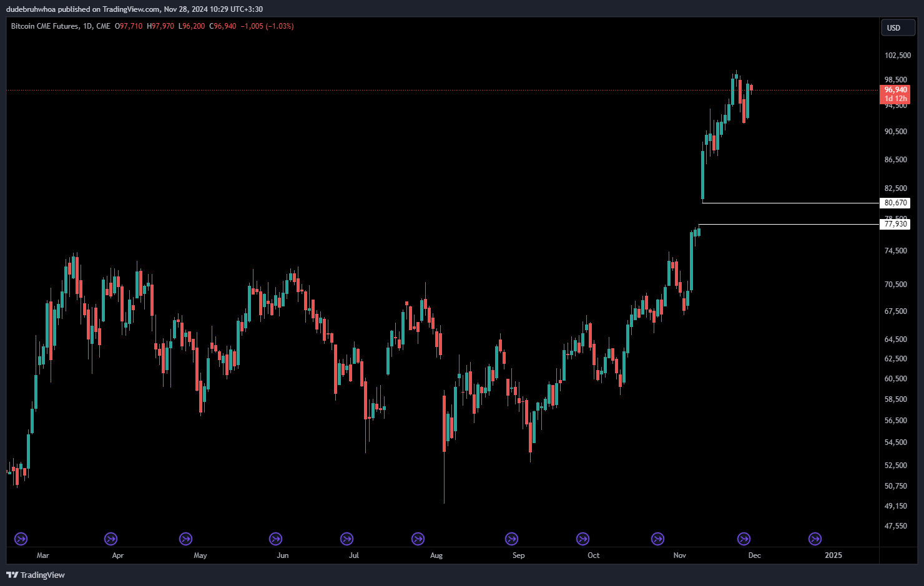Click the low value L96,200
The height and width of the screenshot is (586, 924).
coord(192,26)
